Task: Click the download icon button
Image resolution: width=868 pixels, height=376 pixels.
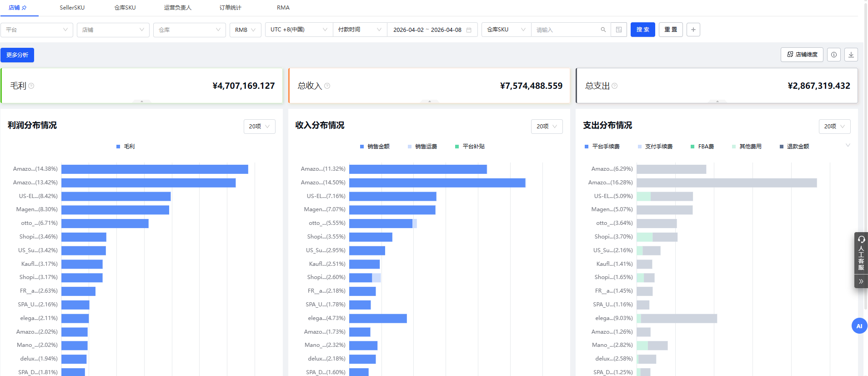Action: click(x=851, y=55)
